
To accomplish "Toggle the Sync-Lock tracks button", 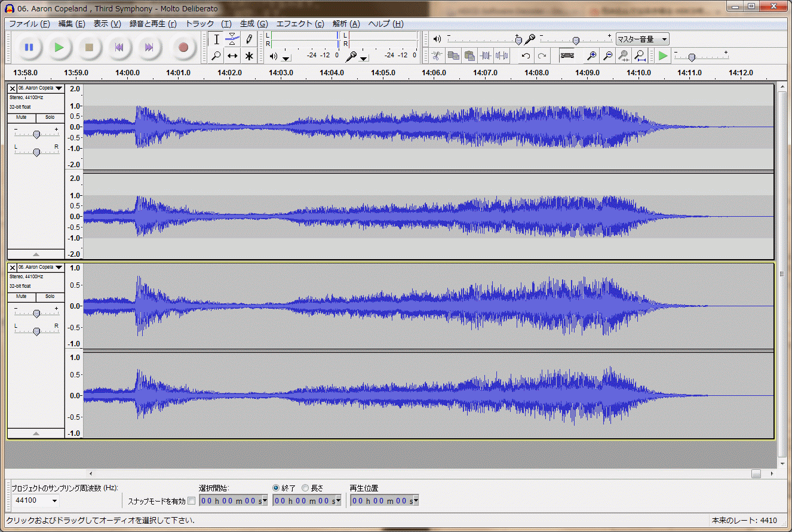I will tap(567, 56).
